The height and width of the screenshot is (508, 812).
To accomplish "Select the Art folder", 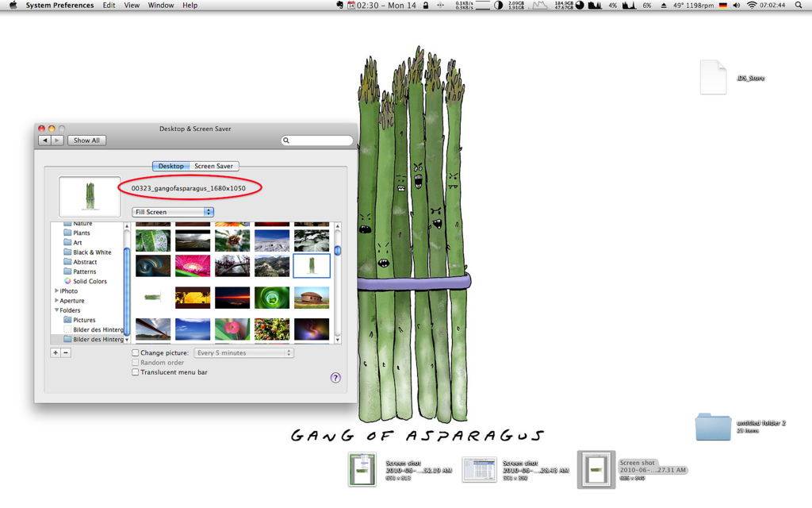I will (72, 243).
